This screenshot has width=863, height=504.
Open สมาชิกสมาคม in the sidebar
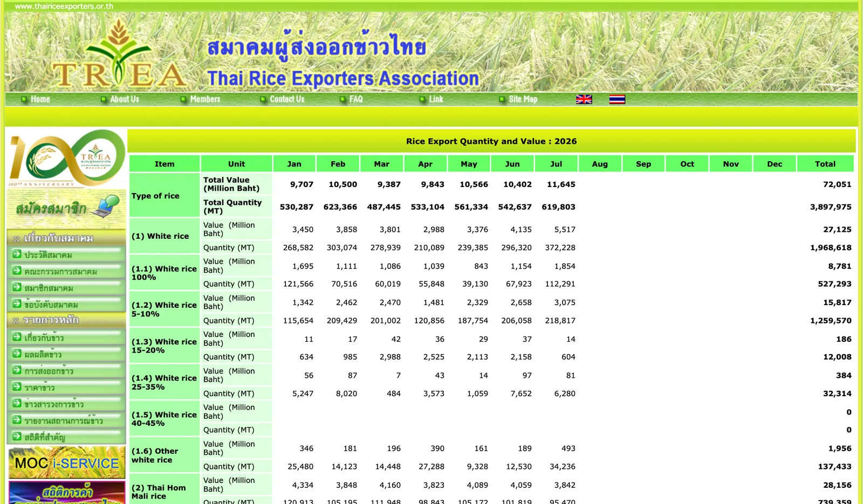point(67,288)
